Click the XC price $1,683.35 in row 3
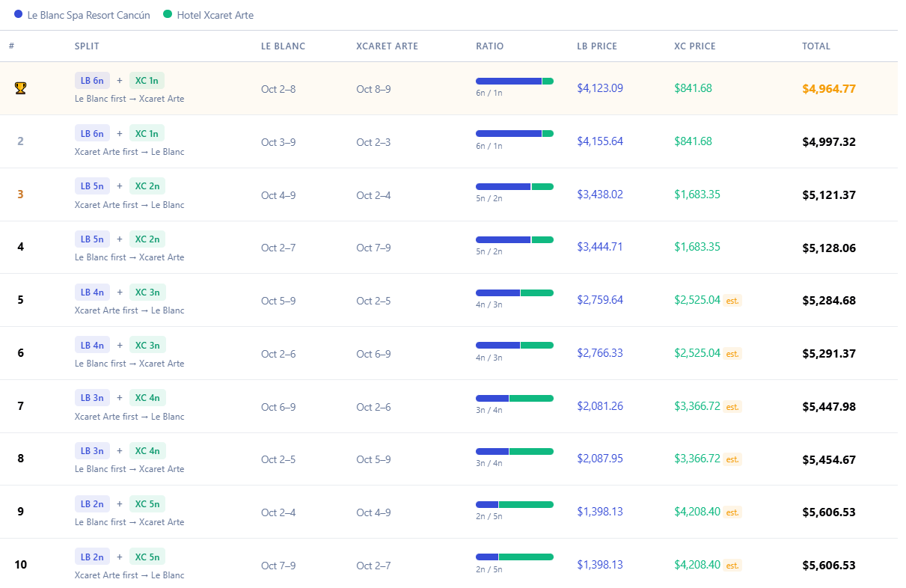The height and width of the screenshot is (588, 906). pos(697,195)
